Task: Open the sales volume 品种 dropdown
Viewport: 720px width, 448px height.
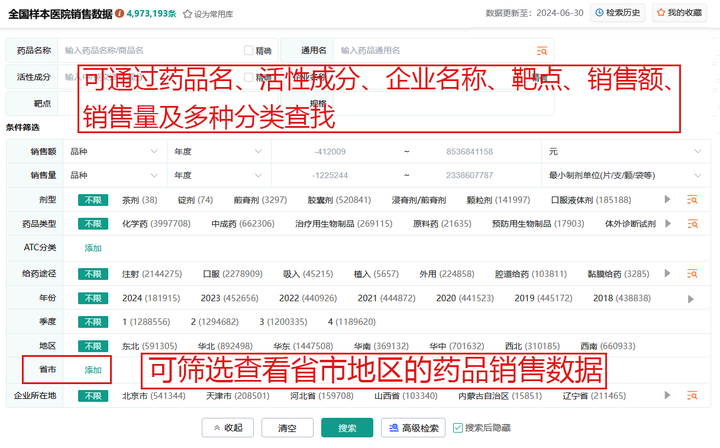Action: click(x=115, y=175)
